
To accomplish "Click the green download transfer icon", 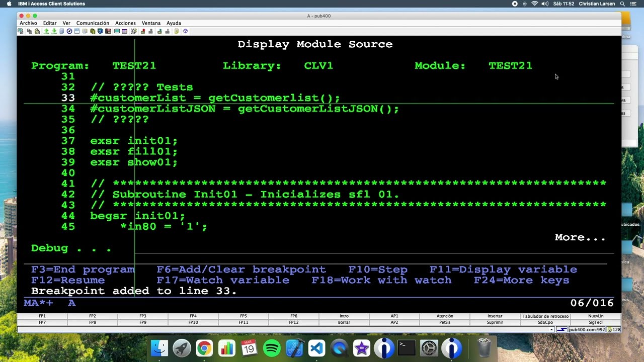I will pyautogui.click(x=54, y=31).
